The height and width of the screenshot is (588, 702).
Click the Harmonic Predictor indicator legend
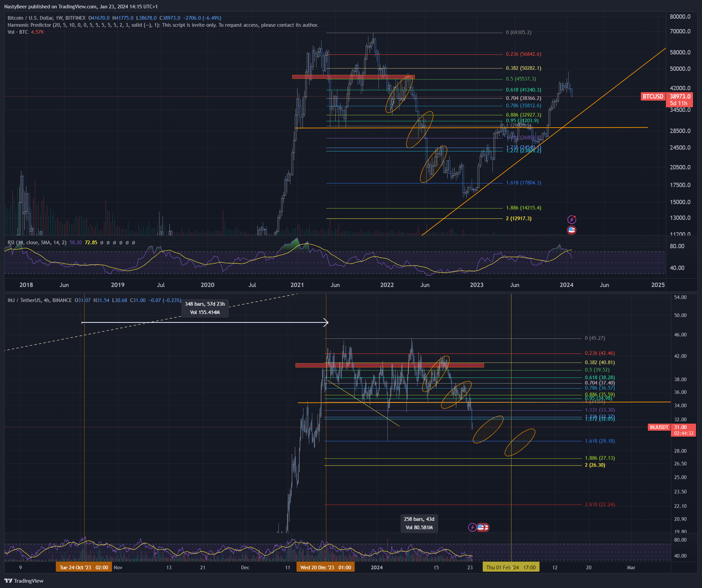pyautogui.click(x=163, y=25)
